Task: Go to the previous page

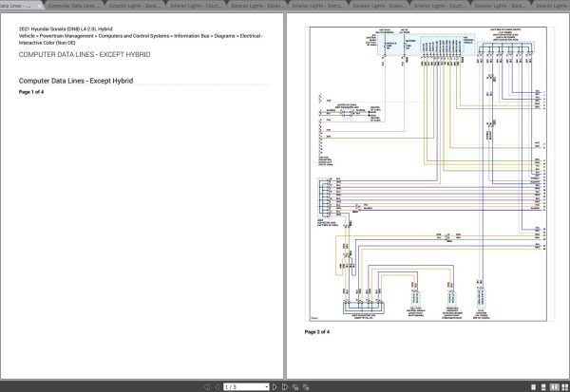Action: (218, 387)
